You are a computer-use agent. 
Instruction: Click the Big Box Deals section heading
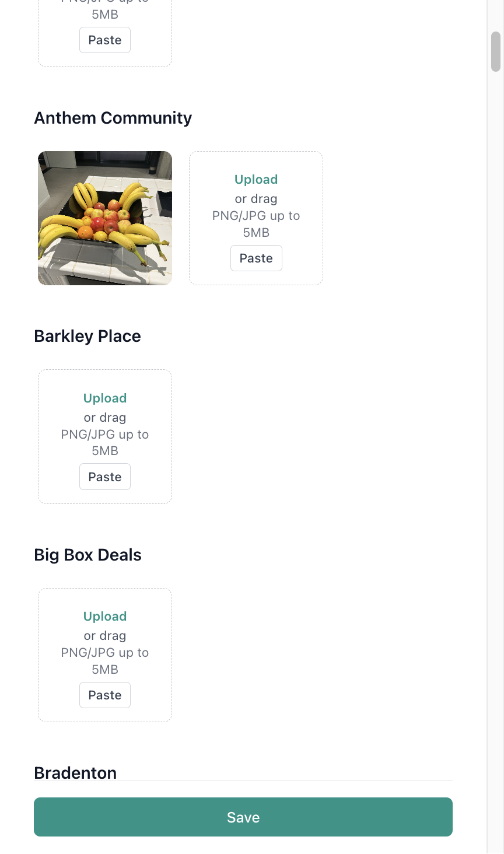coord(87,555)
